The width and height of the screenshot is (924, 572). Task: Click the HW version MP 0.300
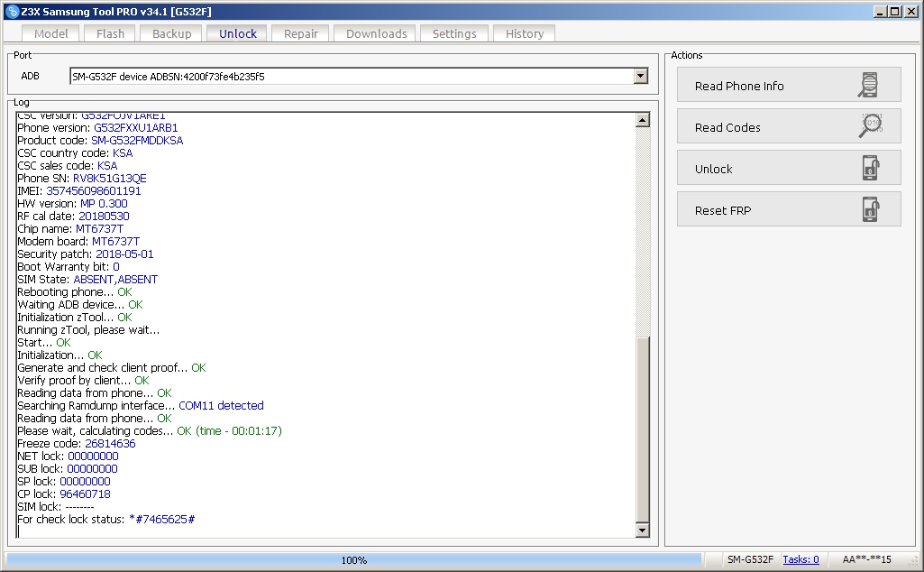tap(104, 203)
